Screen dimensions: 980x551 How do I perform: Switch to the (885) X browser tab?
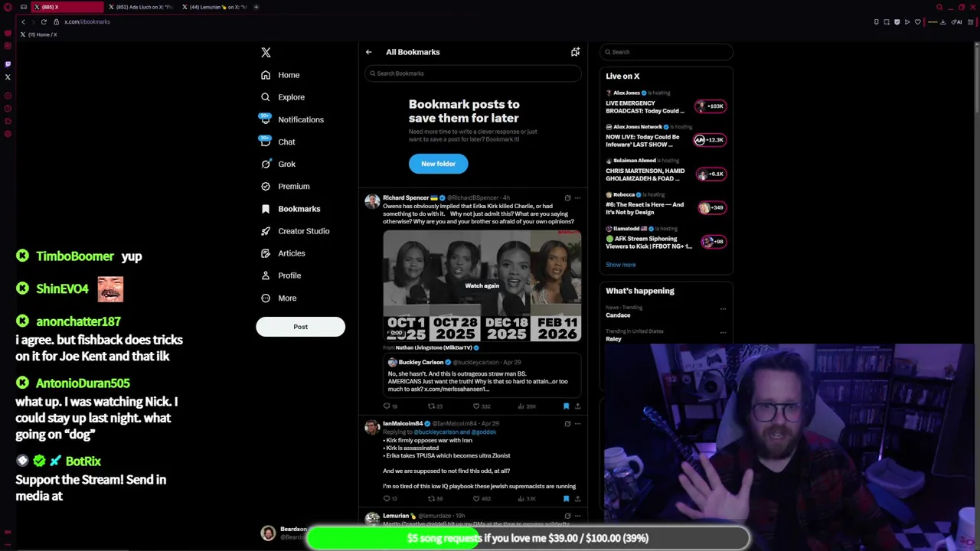67,7
